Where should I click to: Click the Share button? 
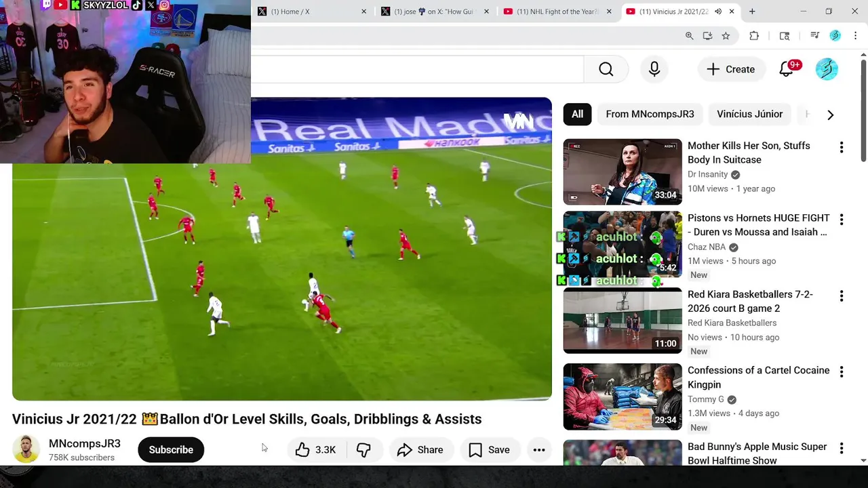pos(420,450)
